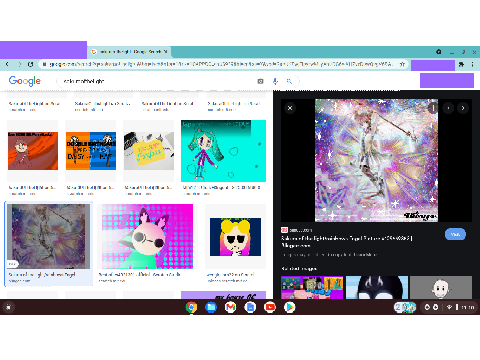Click source site name above preview title

click(x=301, y=230)
